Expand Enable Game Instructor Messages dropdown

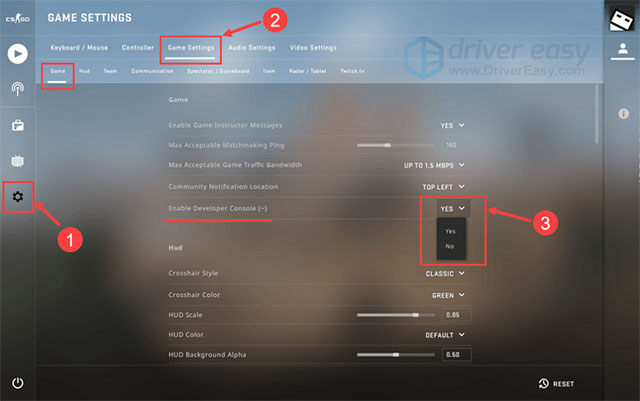(453, 125)
